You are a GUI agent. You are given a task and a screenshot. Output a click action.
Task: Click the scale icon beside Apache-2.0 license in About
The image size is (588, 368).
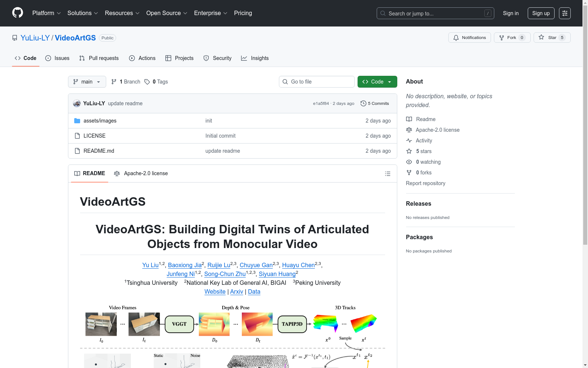click(x=409, y=130)
